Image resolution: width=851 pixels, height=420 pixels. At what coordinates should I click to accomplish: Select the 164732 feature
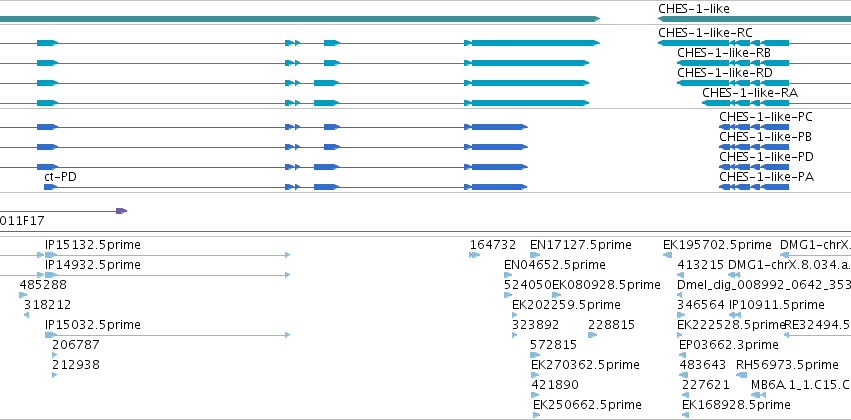pos(493,245)
